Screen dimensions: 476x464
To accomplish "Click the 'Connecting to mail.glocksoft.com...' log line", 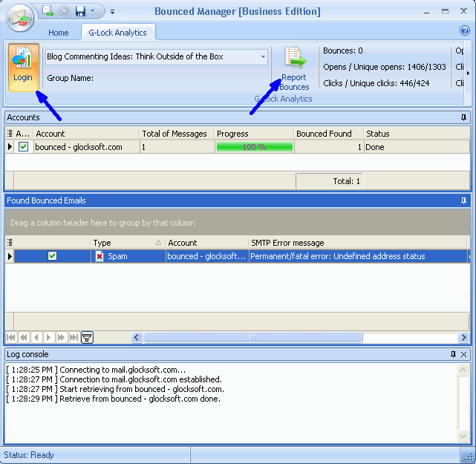I will pos(96,370).
